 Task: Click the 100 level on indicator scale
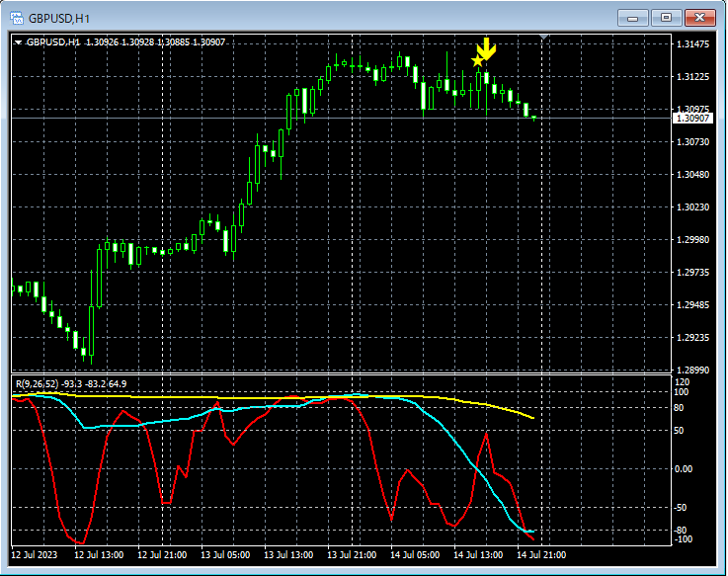[682, 392]
